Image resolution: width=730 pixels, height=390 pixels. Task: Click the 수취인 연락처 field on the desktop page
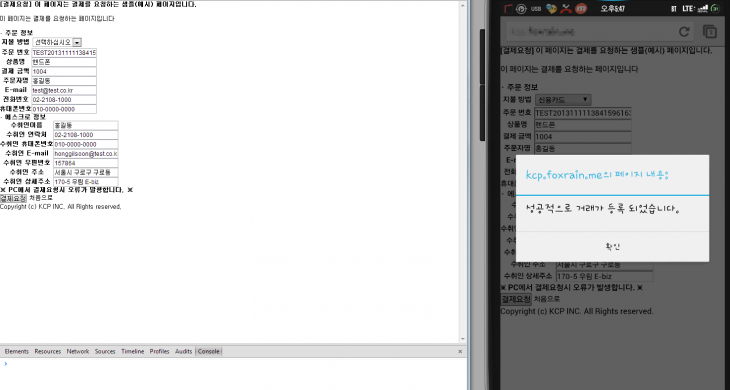[x=86, y=135]
